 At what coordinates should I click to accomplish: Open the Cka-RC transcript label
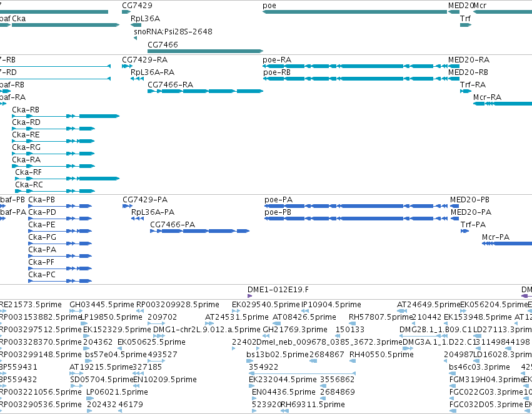tap(29, 185)
